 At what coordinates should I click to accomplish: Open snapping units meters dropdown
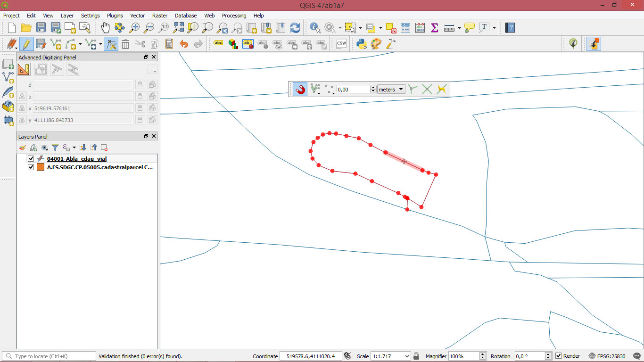click(391, 89)
